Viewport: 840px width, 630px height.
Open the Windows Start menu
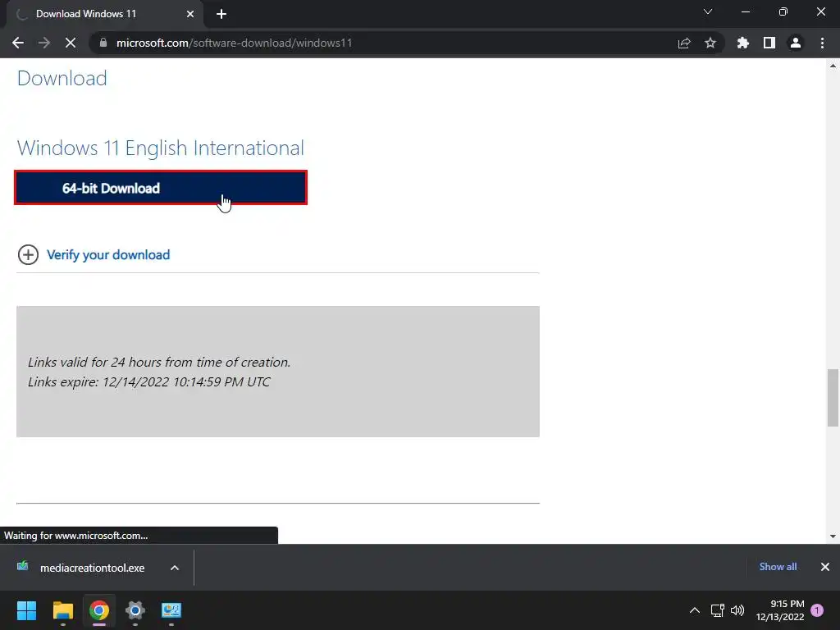tap(26, 610)
